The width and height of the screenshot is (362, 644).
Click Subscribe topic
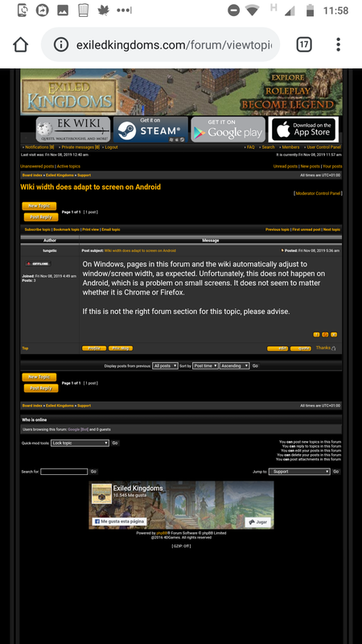pyautogui.click(x=38, y=229)
